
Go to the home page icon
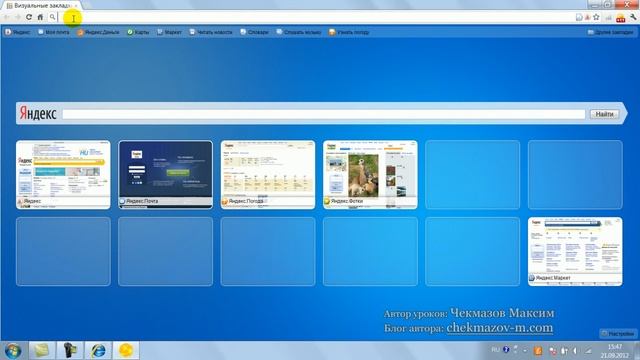pos(40,17)
